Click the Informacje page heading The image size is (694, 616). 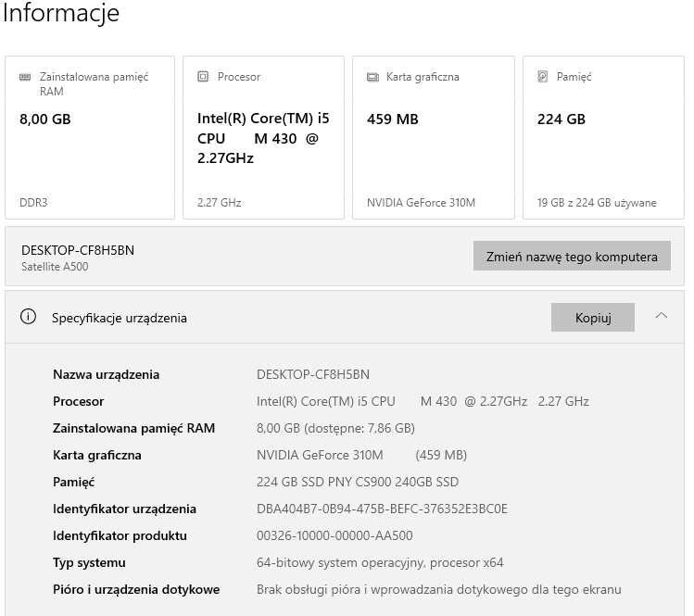(61, 14)
